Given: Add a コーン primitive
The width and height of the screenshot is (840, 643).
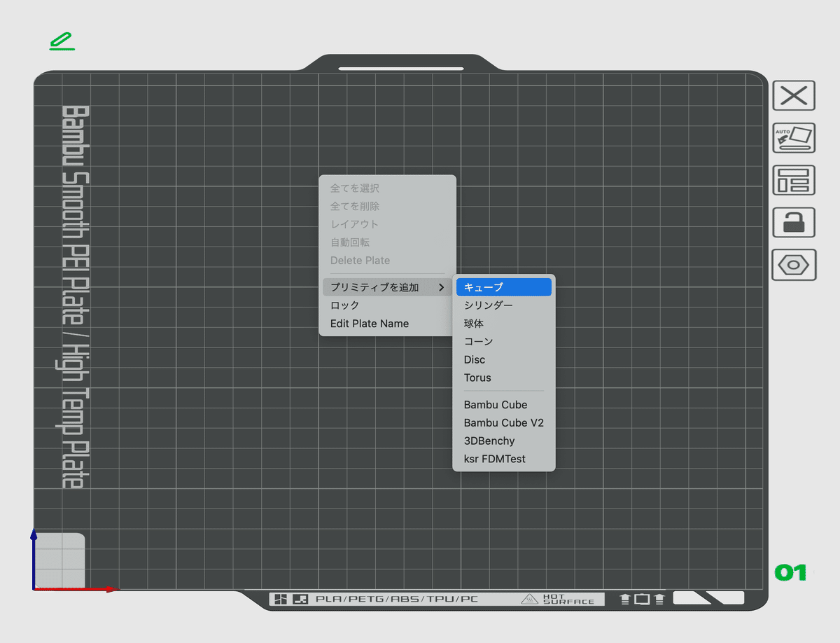Looking at the screenshot, I should pos(504,342).
